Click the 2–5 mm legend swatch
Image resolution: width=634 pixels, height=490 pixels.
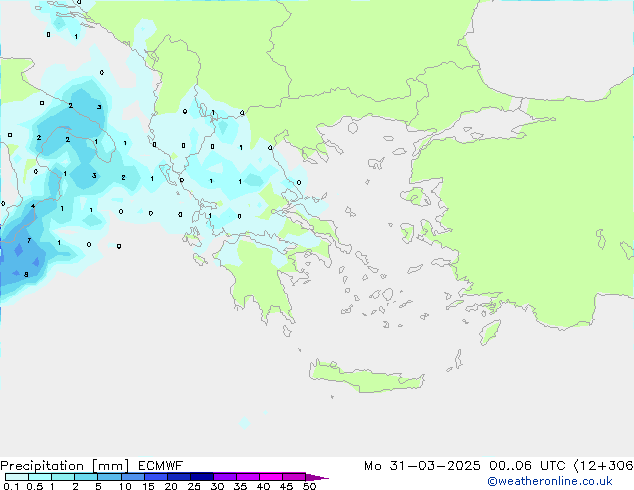[86, 477]
